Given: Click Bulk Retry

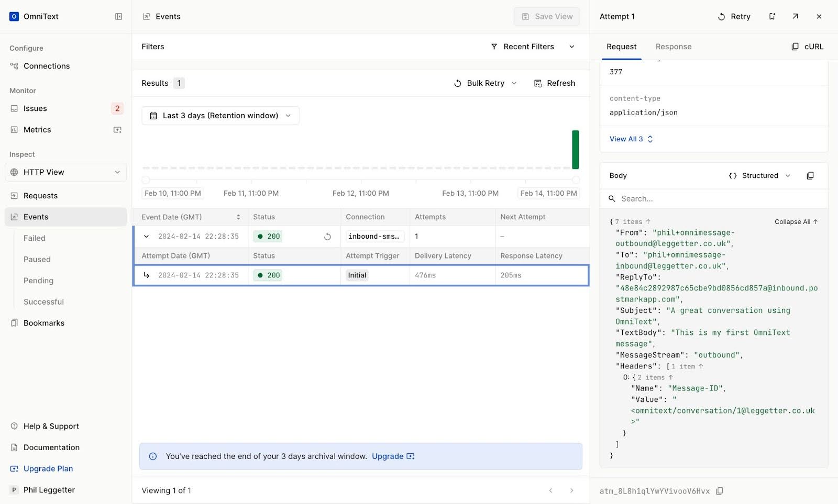Looking at the screenshot, I should point(479,83).
